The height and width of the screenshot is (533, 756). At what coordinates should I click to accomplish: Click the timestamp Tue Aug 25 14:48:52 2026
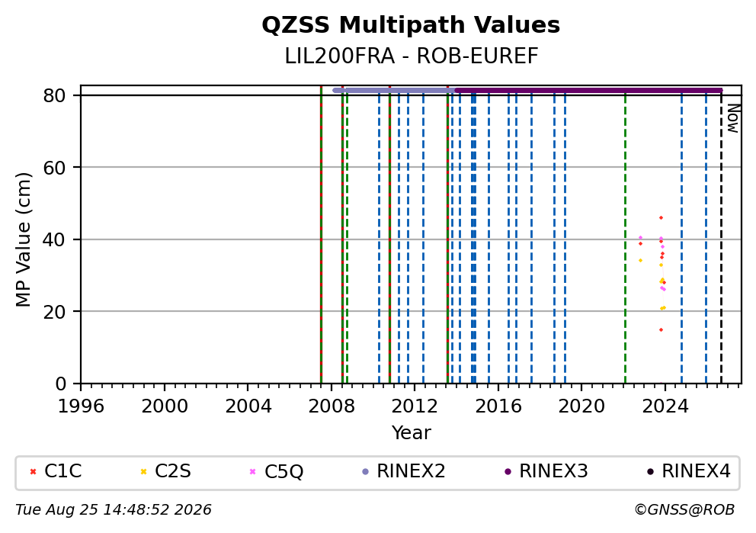pos(114,510)
